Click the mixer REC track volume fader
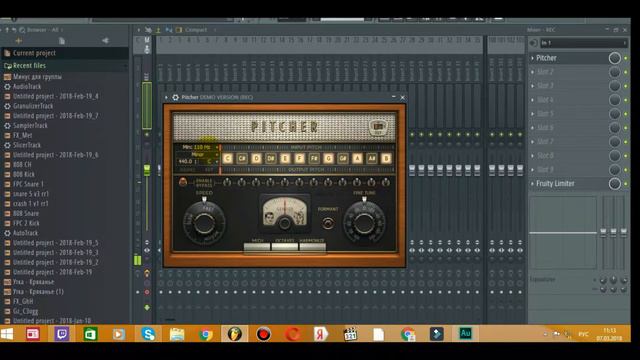Viewport: 640px width, 360px height. click(147, 170)
